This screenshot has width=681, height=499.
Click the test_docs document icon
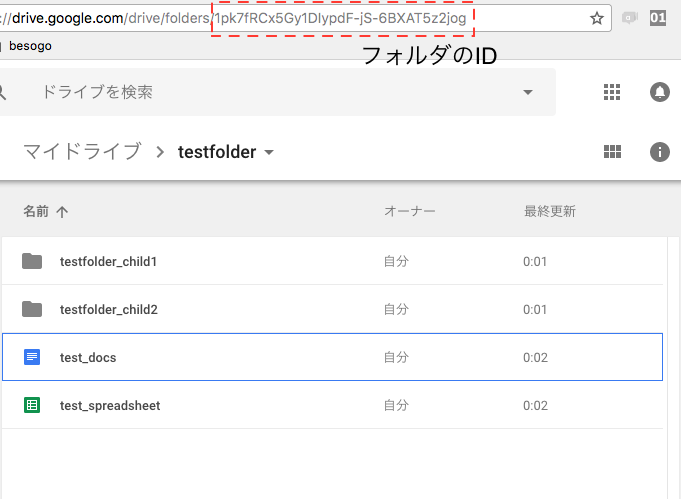coord(32,357)
